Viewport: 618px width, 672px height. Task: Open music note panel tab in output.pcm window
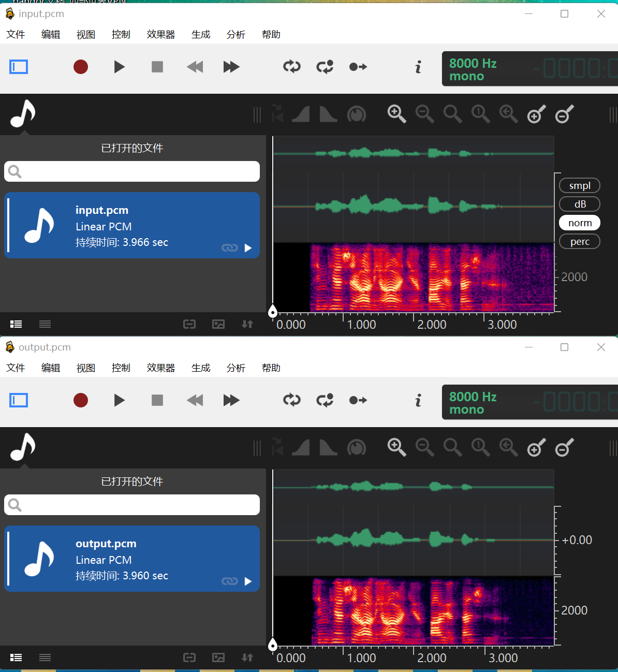click(23, 447)
